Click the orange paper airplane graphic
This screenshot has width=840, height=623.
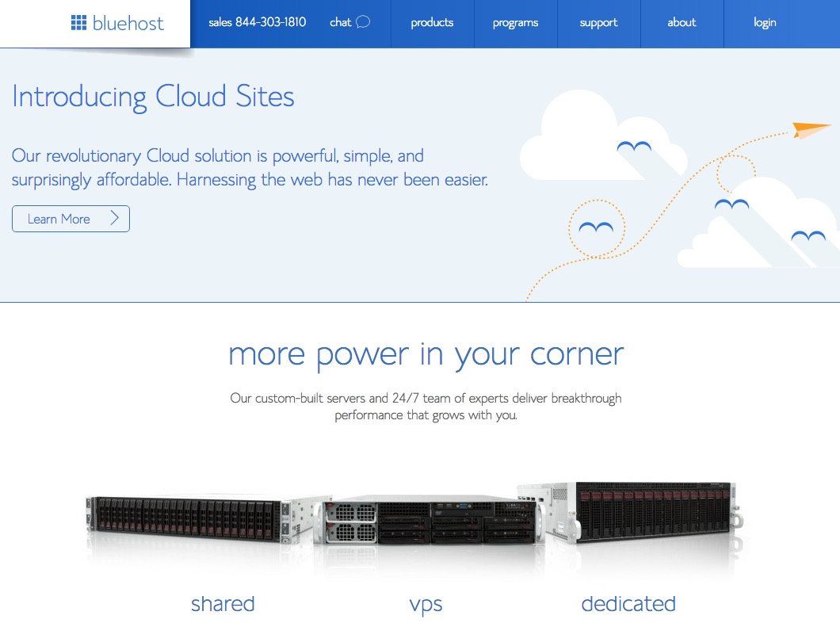(x=811, y=130)
